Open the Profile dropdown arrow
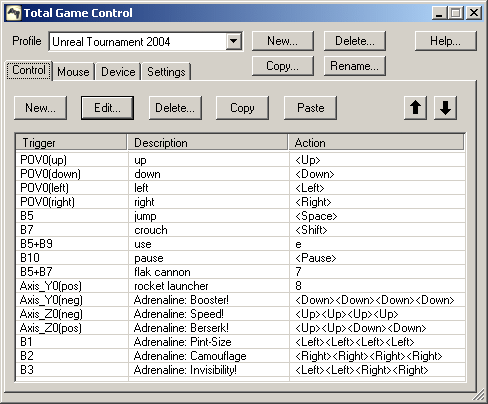The width and height of the screenshot is (488, 404). point(233,41)
